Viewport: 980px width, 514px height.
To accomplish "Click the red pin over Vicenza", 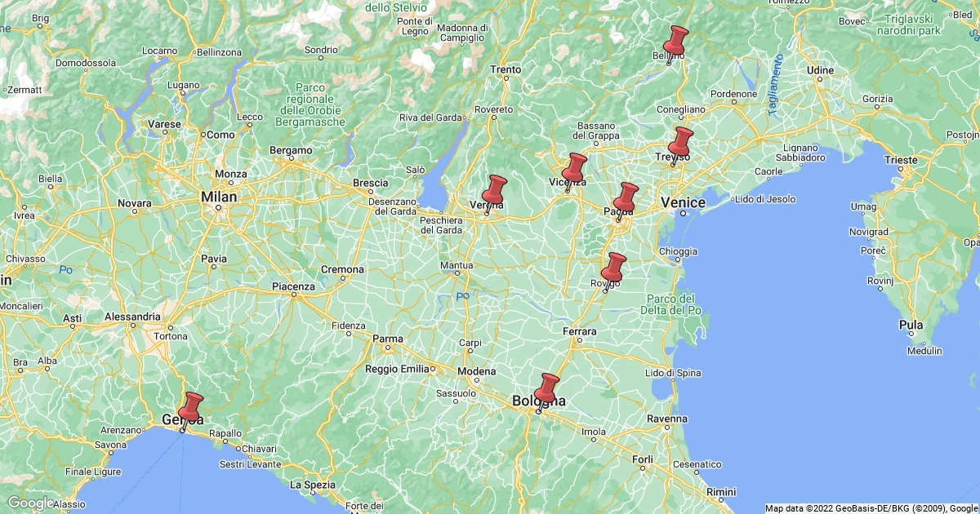I will [x=576, y=168].
